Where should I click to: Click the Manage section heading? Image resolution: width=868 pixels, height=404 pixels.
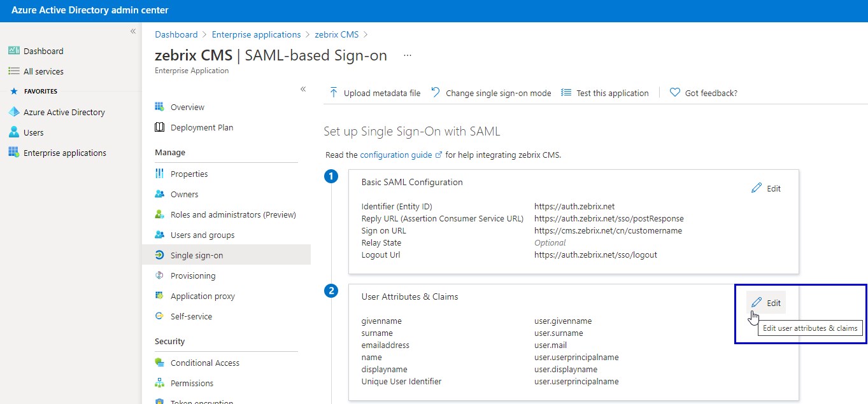170,152
